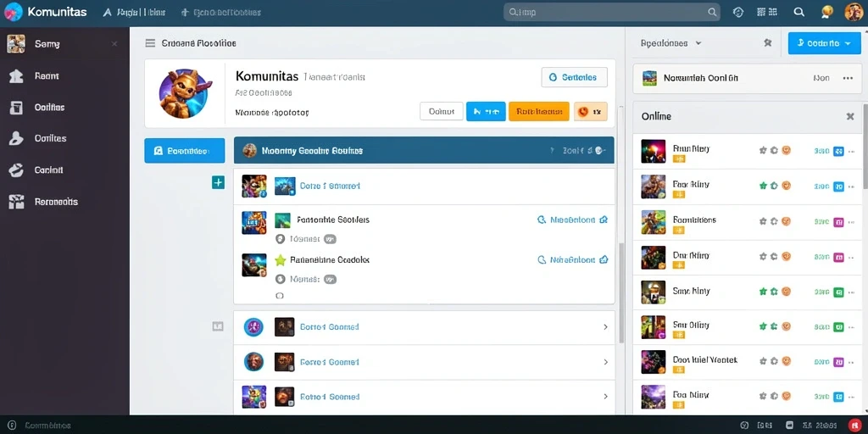Click the Online panel vertical scrollbar
Screen dimensions: 868x434
(864, 145)
